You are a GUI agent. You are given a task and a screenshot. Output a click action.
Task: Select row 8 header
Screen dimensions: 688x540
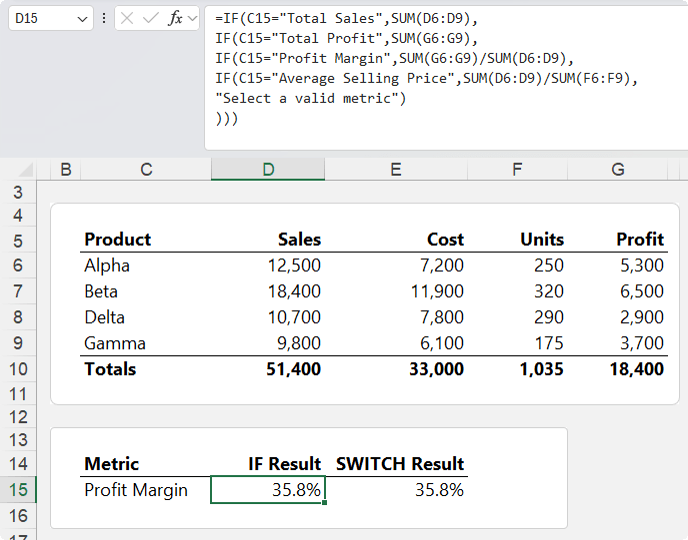click(18, 317)
